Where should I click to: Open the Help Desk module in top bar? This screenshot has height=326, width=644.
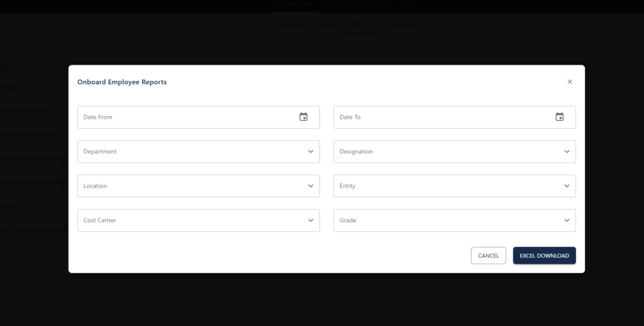click(378, 3)
